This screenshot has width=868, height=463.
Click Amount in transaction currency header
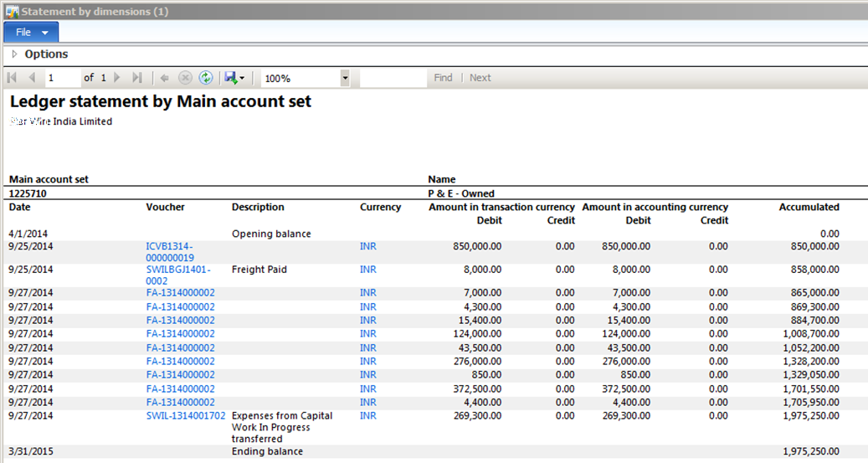501,207
